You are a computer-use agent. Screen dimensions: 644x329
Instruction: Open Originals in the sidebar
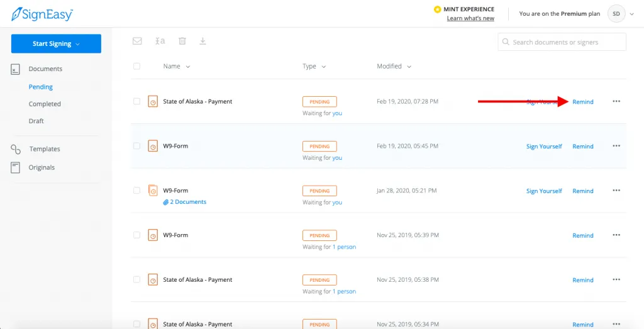coord(42,167)
